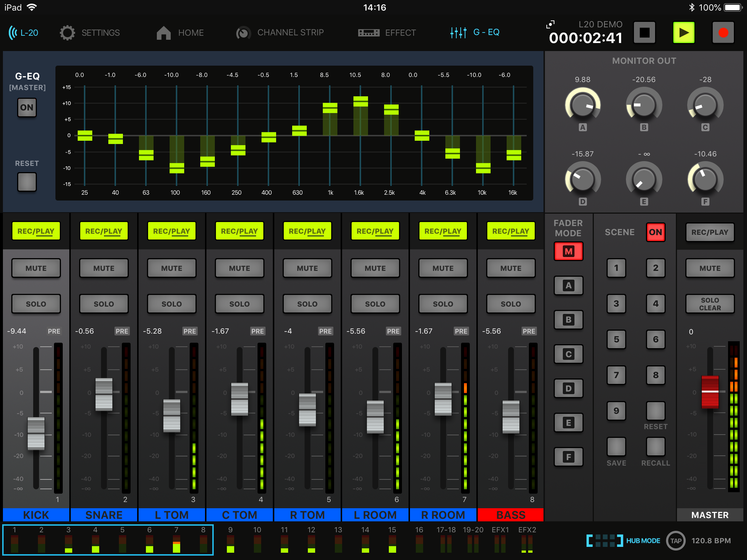Solo the SNARE channel
The image size is (747, 560).
coord(104,304)
